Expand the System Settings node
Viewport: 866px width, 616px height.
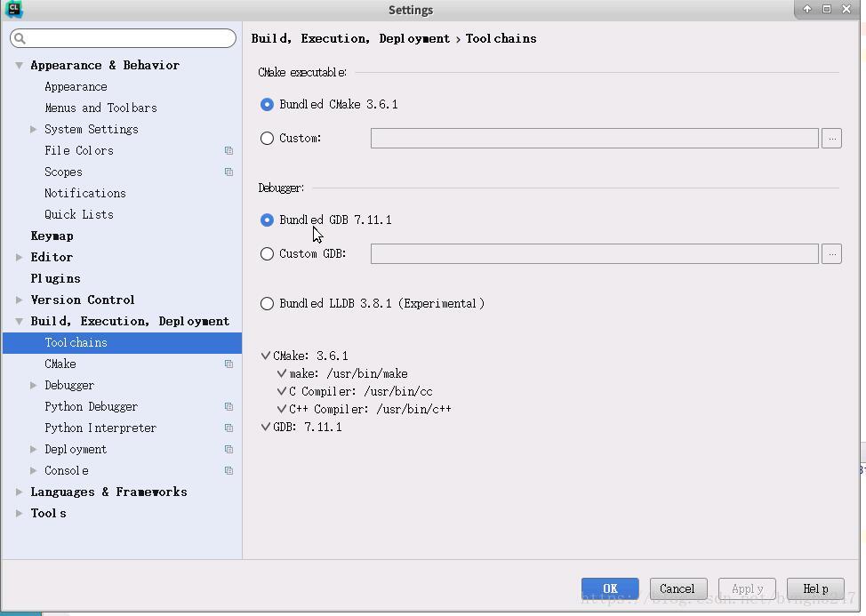pyautogui.click(x=33, y=129)
